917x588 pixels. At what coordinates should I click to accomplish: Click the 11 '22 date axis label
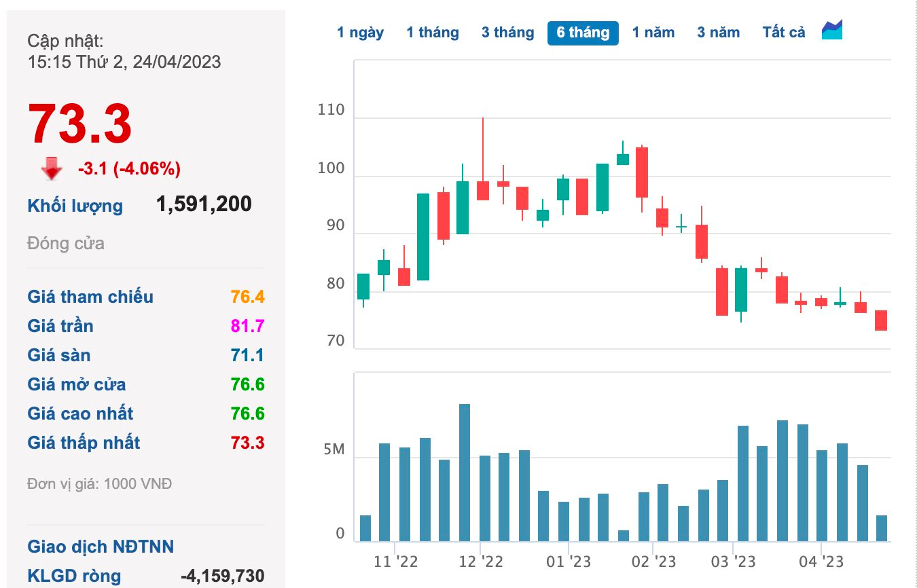click(x=396, y=562)
